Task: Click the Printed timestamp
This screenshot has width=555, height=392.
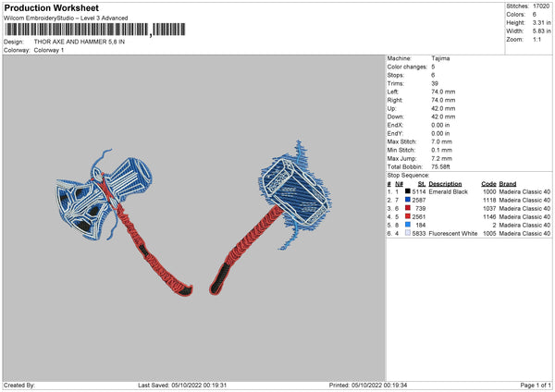Action: pyautogui.click(x=368, y=386)
